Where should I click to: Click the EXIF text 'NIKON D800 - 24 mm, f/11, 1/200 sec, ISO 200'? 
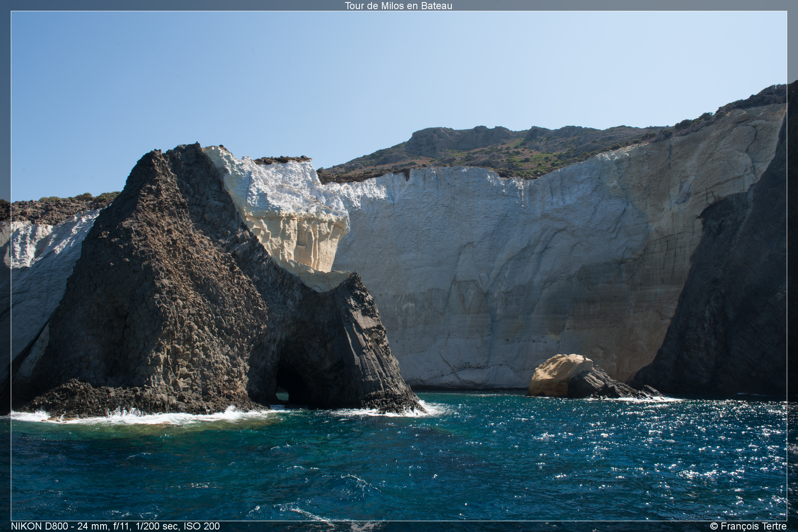point(116,526)
